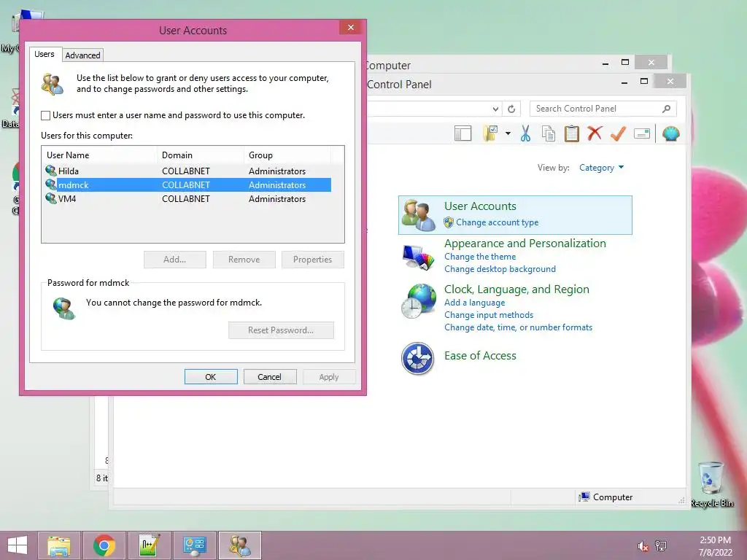Screen dimensions: 747x560
Task: Click the Classic Shell settings shell icon
Action: click(x=671, y=134)
